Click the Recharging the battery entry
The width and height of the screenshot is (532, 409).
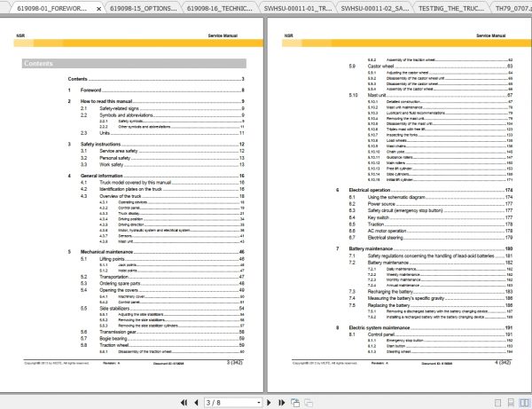[x=431, y=292]
